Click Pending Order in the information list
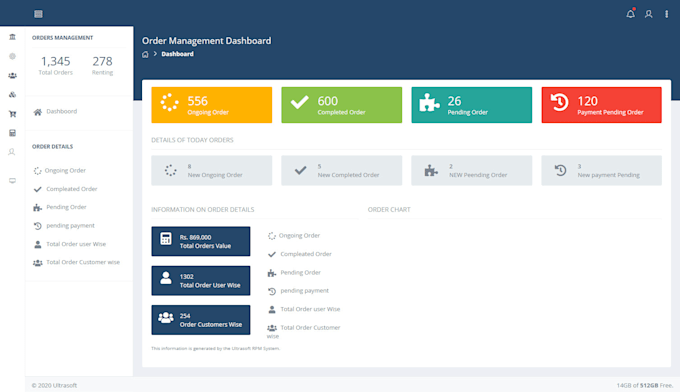Image resolution: width=680 pixels, height=392 pixels. click(x=294, y=273)
